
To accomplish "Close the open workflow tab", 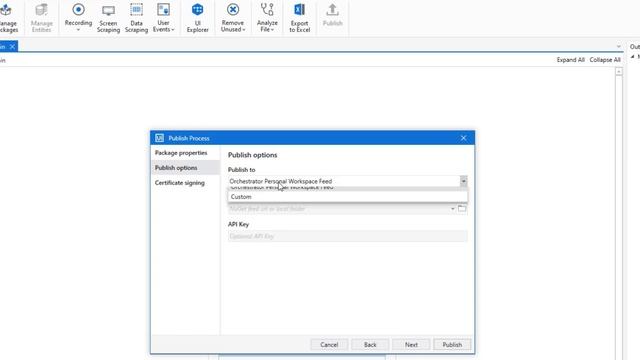I will pos(13,47).
